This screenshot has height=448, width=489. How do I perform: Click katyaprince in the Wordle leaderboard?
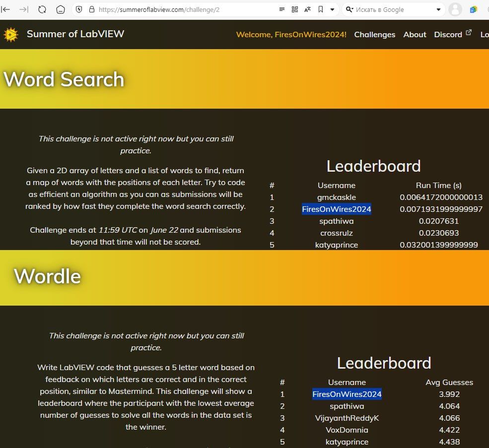point(347,442)
